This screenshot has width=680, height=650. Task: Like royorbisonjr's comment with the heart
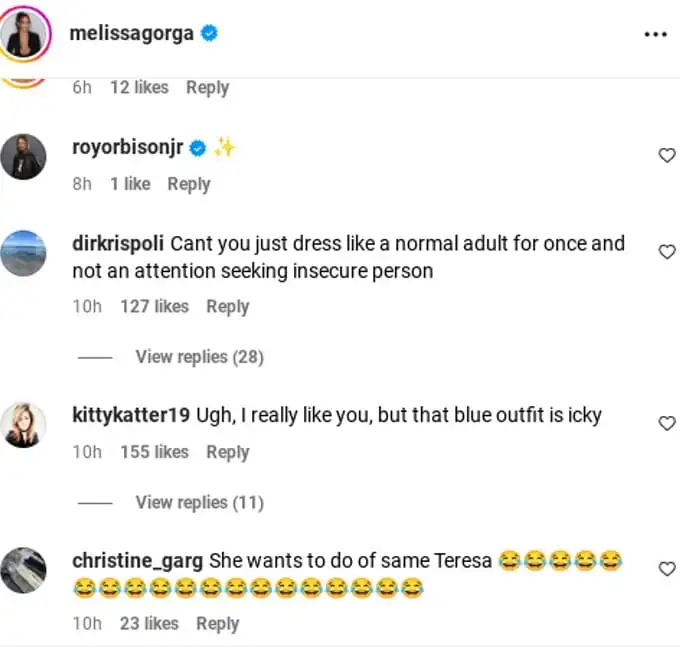[x=667, y=155]
